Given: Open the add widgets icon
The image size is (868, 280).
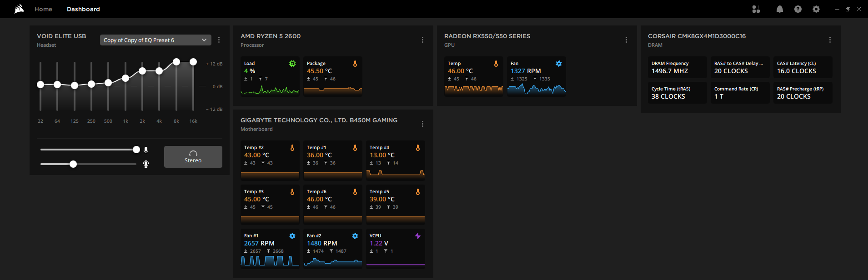Looking at the screenshot, I should click(x=756, y=9).
